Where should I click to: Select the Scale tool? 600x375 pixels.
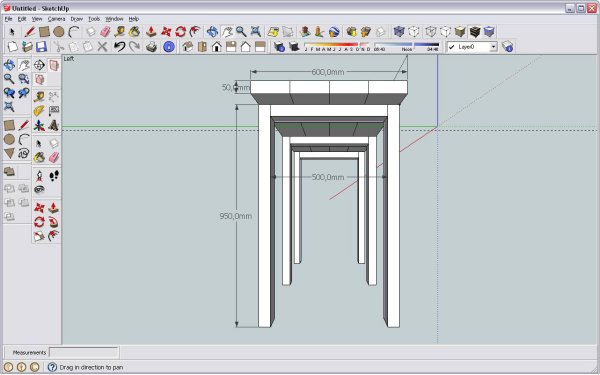tap(39, 236)
